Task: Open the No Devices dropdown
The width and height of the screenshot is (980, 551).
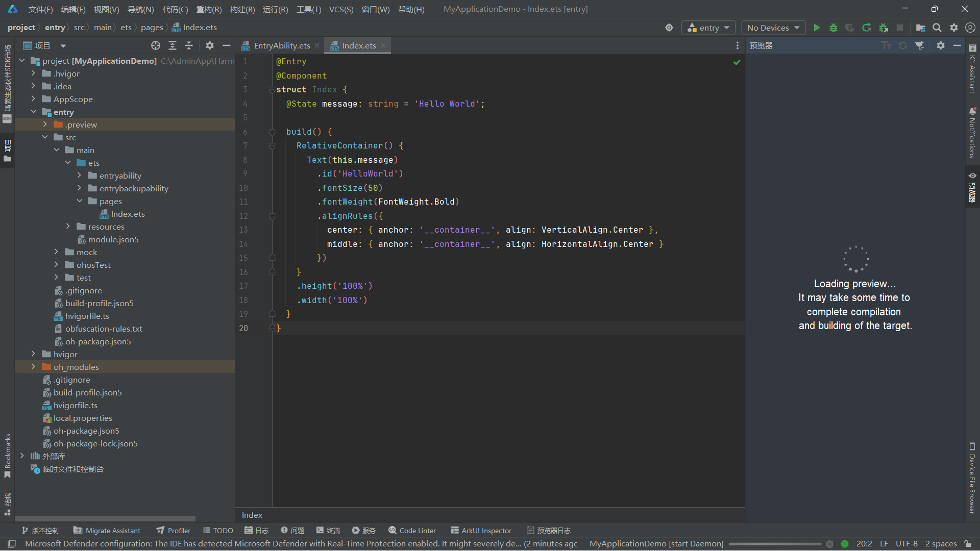Action: (x=773, y=28)
